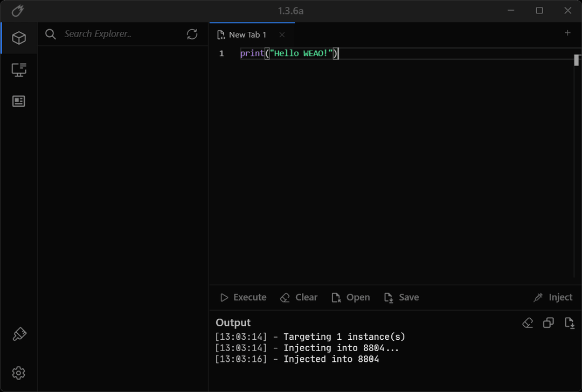Screen dimensions: 582x392
Task: Click the editor vertical scrollbar thumb
Action: tap(577, 60)
